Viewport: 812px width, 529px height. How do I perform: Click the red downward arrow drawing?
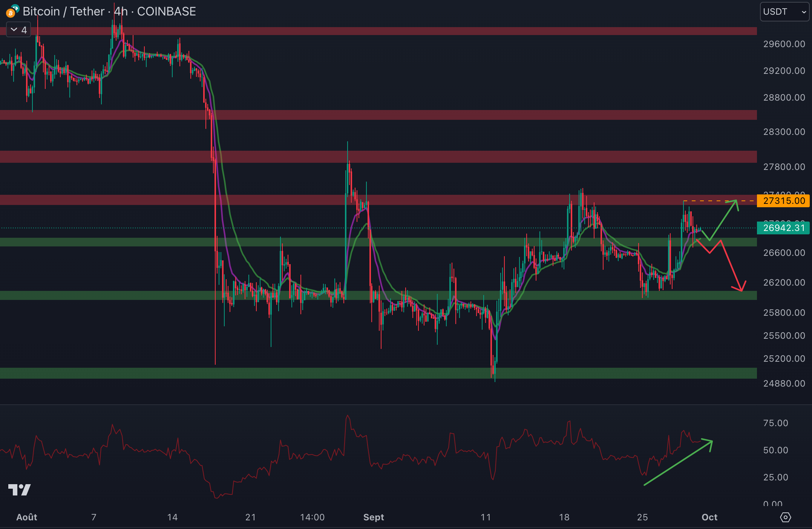731,266
